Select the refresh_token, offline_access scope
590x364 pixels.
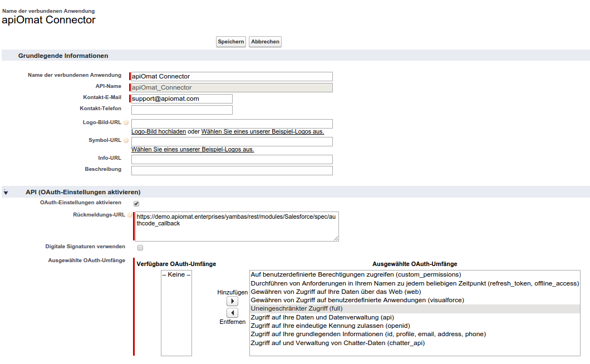point(415,283)
